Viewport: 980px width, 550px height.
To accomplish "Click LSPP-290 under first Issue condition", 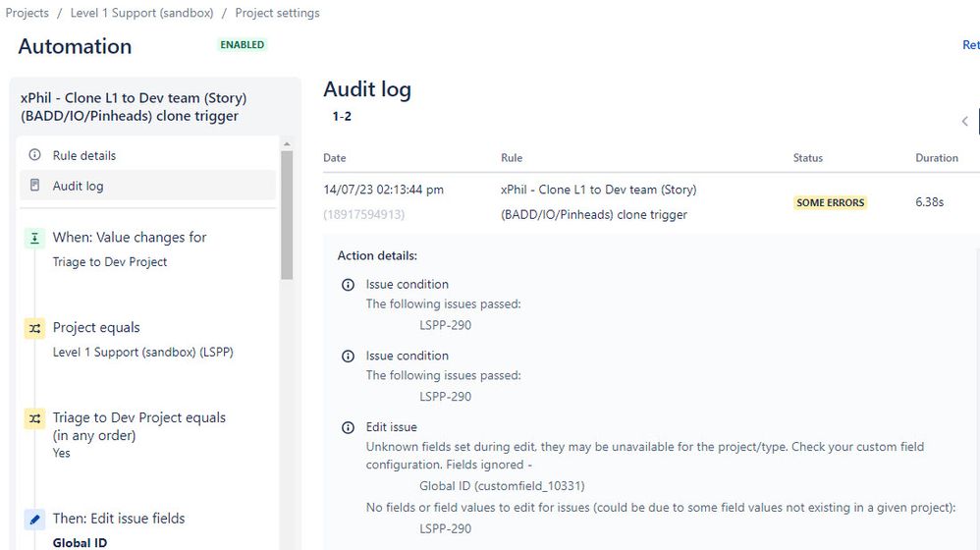I will 445,325.
